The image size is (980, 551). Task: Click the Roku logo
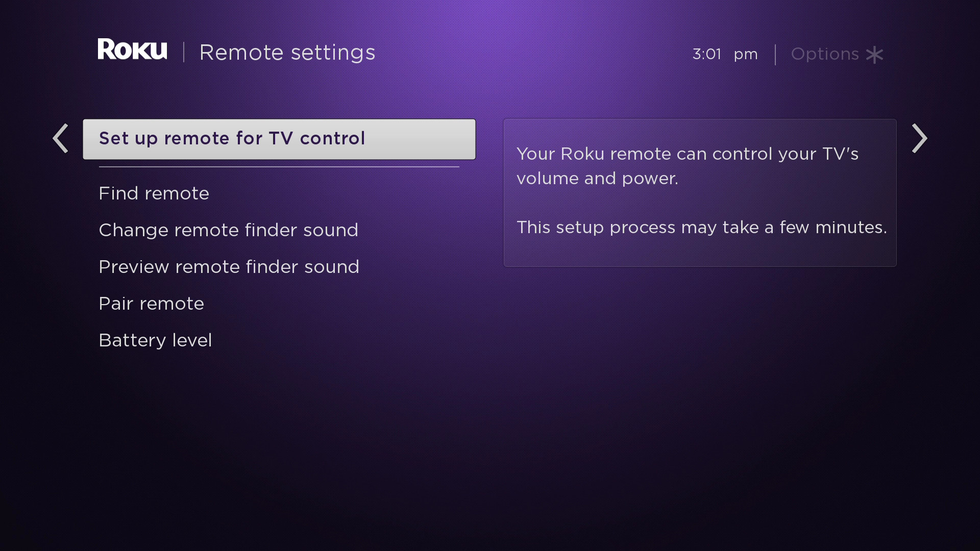(132, 49)
